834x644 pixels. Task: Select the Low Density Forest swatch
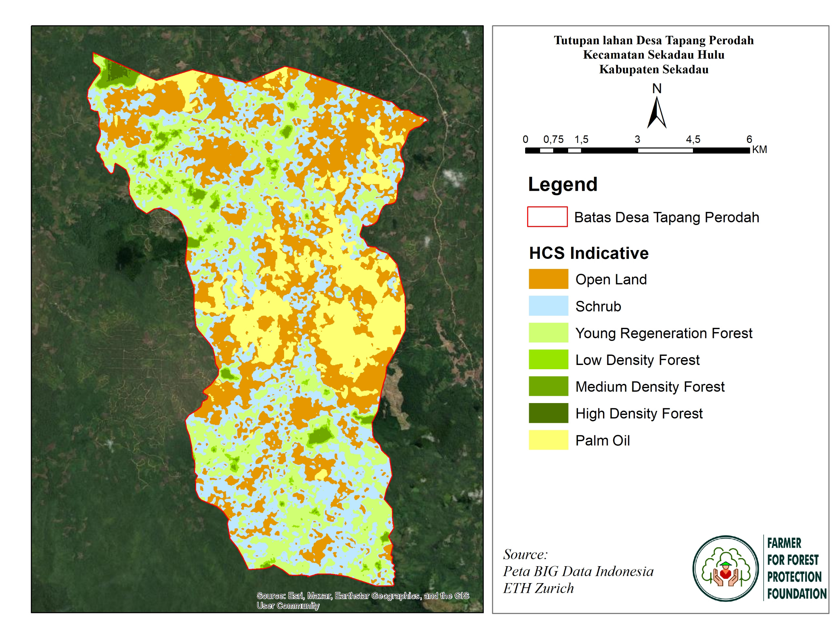[548, 359]
